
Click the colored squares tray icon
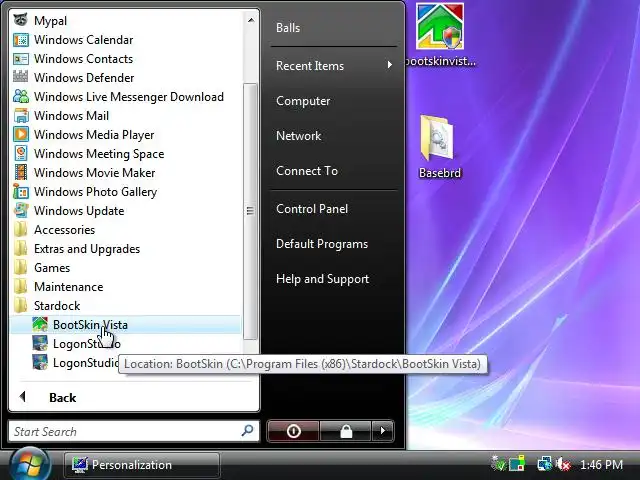pos(517,464)
